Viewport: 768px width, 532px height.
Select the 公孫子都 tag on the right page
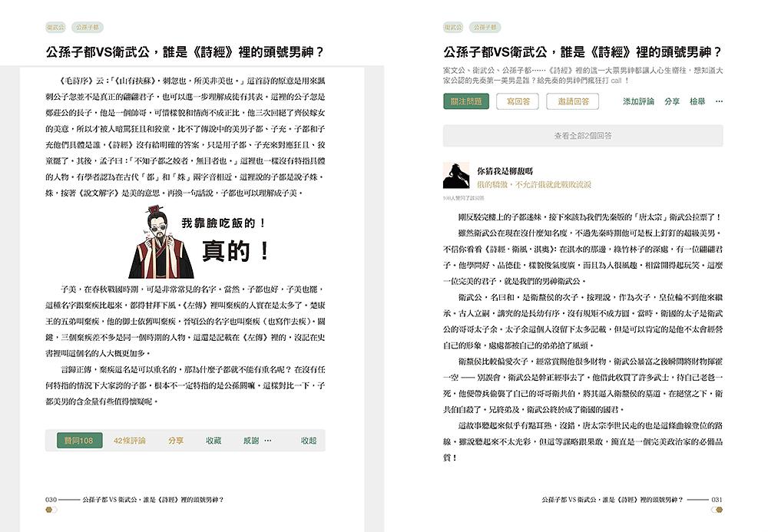[x=485, y=28]
